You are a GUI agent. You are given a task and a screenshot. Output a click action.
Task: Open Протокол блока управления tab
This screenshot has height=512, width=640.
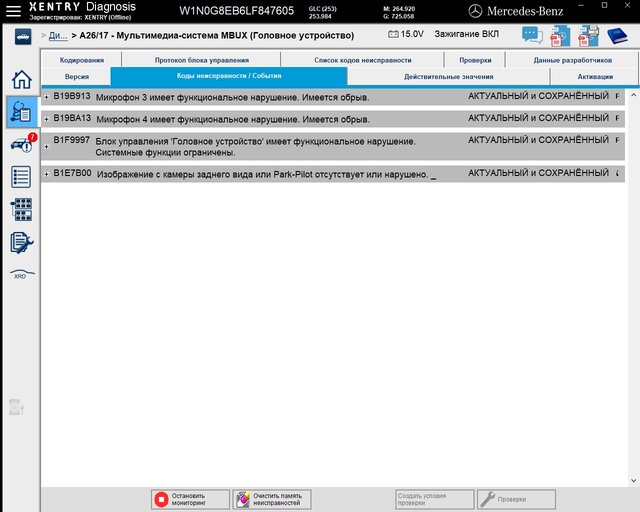click(202, 60)
